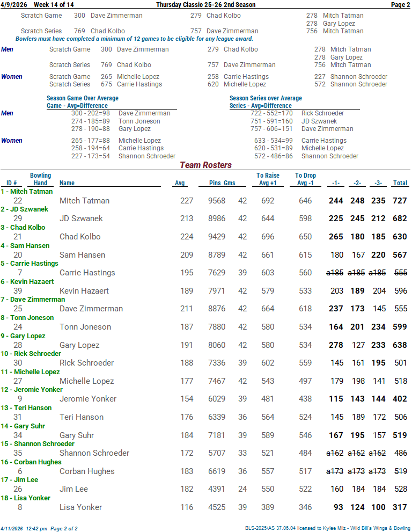Click bowler name 'Kevin Hazaert' in roster row
This screenshot has width=412, height=532.
(x=84, y=291)
